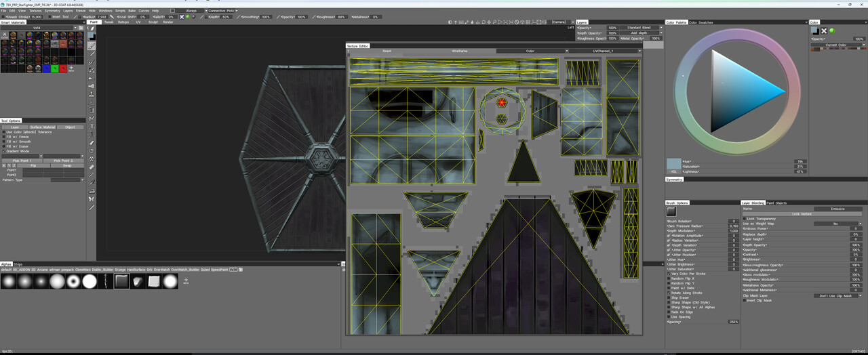Image resolution: width=868 pixels, height=355 pixels.
Task: Switch to the Retopo room tab
Action: point(123,22)
